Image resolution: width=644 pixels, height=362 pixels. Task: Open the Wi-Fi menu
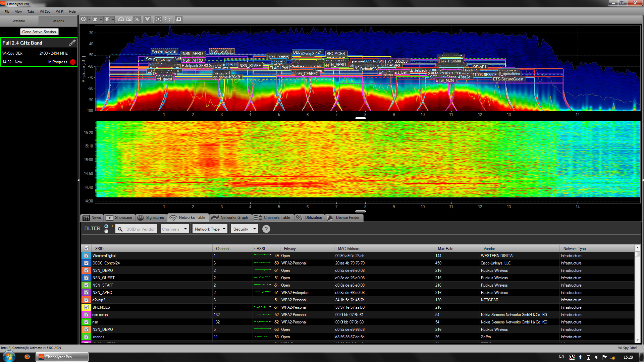[60, 11]
